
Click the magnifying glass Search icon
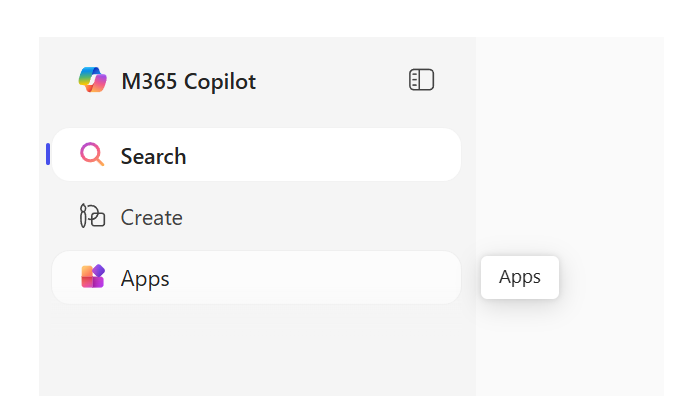click(92, 154)
